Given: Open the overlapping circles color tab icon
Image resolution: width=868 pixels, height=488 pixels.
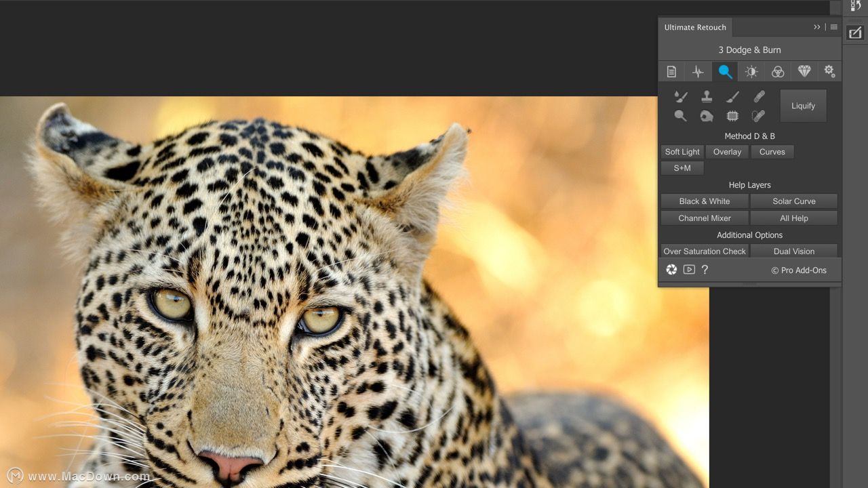Looking at the screenshot, I should coord(778,71).
